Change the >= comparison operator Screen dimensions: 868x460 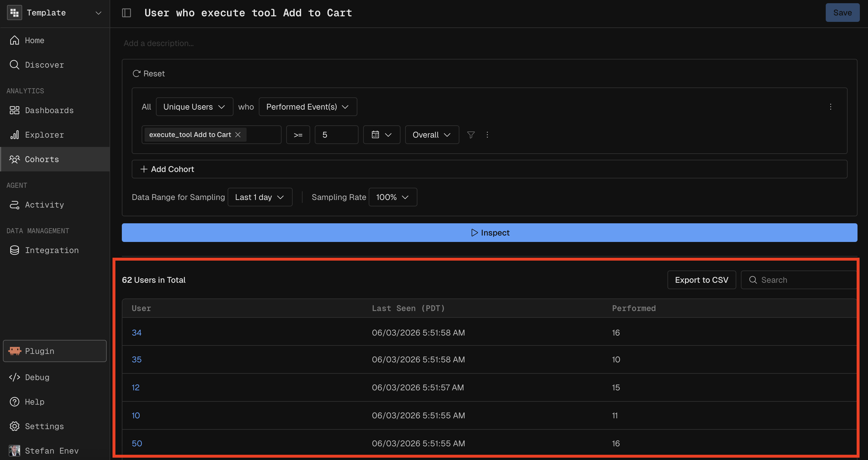[298, 135]
